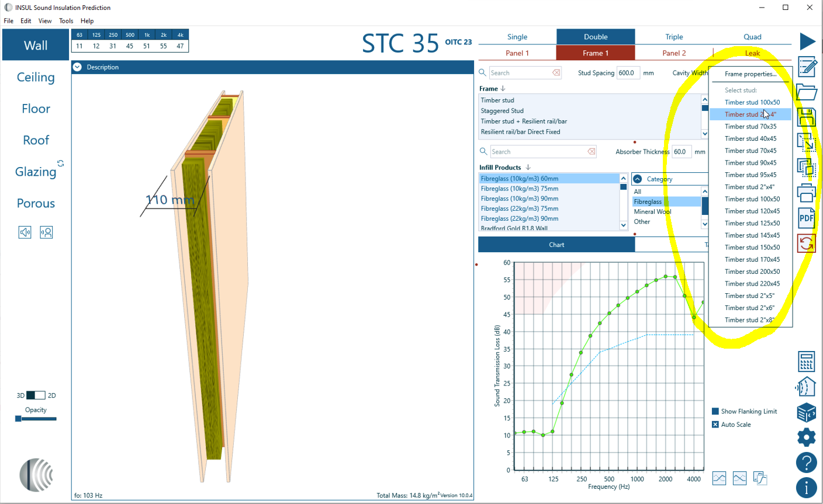
Task: Click the Stud Spacing input field
Action: click(628, 73)
